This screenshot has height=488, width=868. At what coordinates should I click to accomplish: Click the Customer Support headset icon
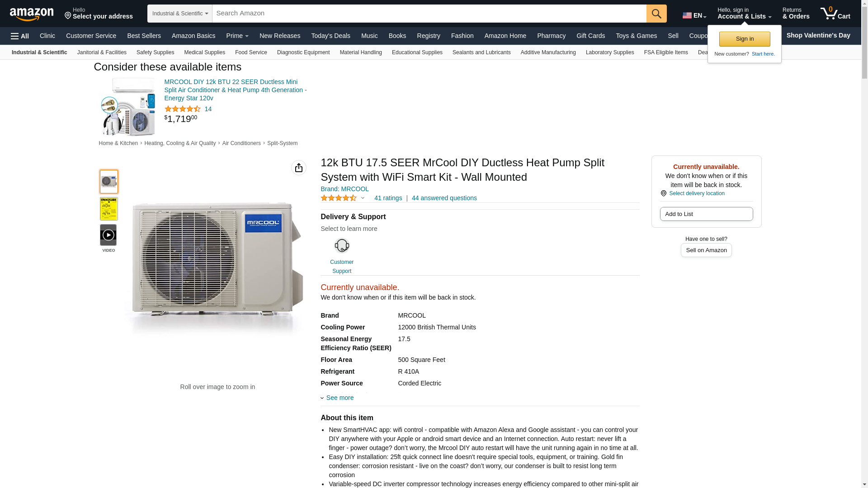coord(342,245)
